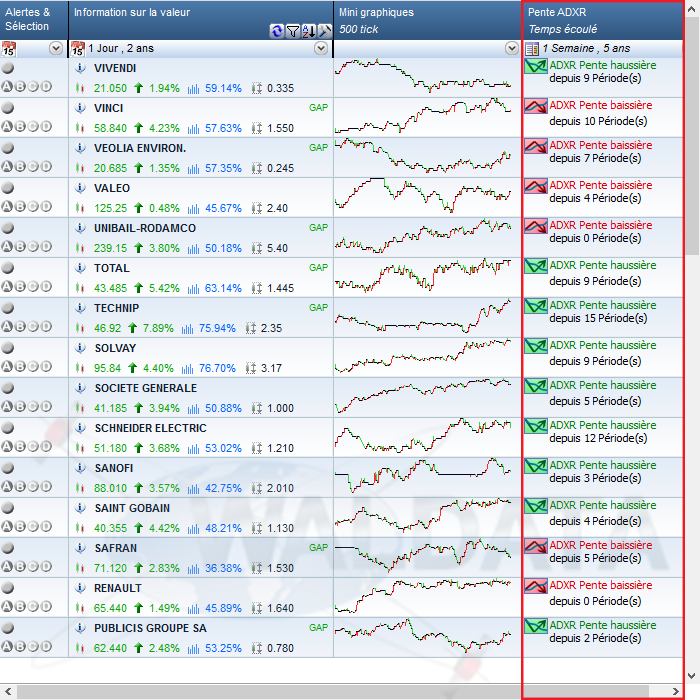Open the SCHNEIDER ELECTRIC stock name
The width and height of the screenshot is (700, 700).
[150, 428]
